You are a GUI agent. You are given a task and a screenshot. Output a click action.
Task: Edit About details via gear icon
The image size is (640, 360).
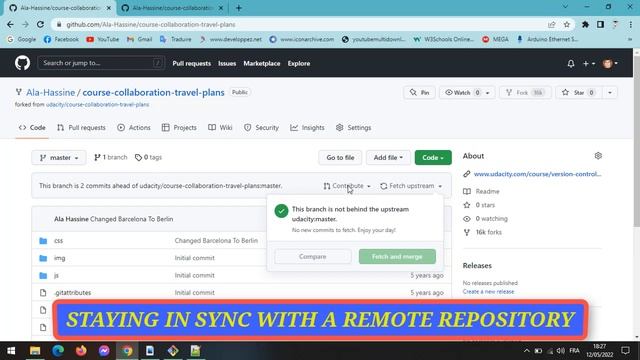coord(598,156)
